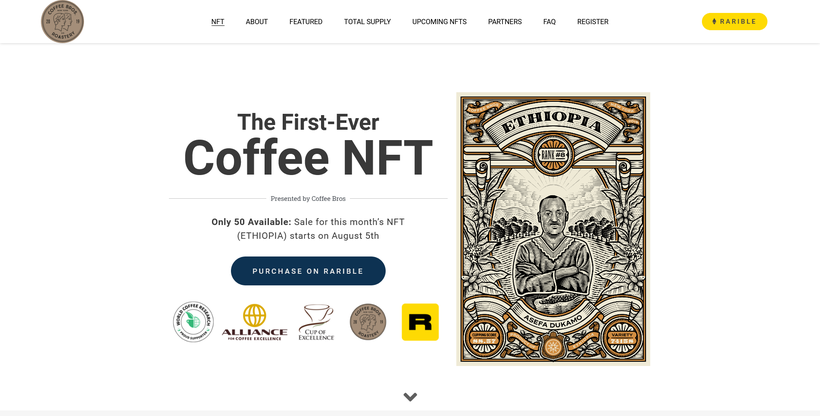The height and width of the screenshot is (416, 820).
Task: Click the yellow Rarible button in header
Action: coord(734,21)
